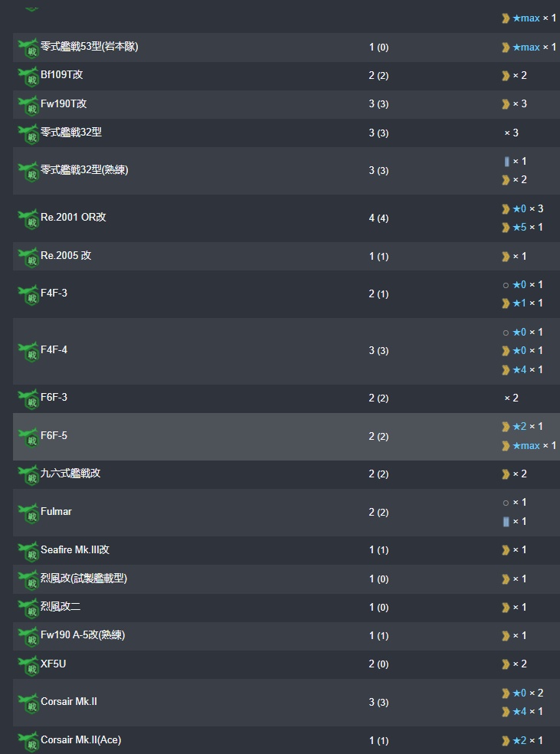Select the green plane icon for Re.2001 OR改
The height and width of the screenshot is (754, 560).
[28, 219]
